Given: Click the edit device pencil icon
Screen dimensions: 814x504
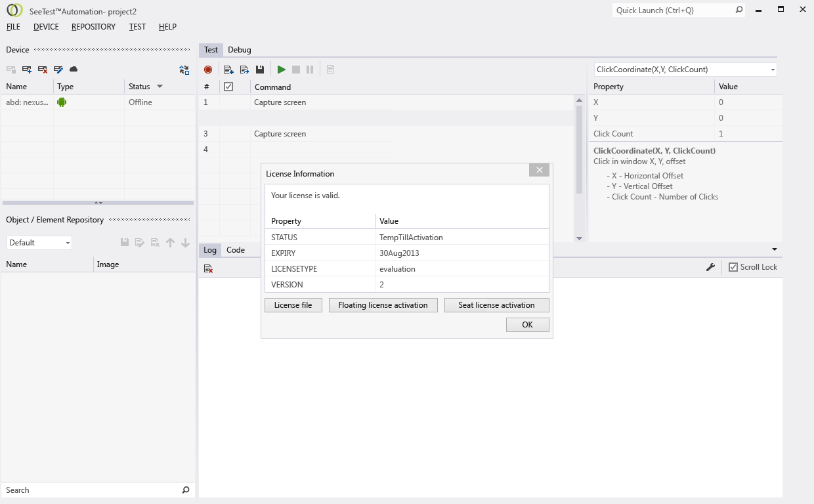Looking at the screenshot, I should 58,70.
